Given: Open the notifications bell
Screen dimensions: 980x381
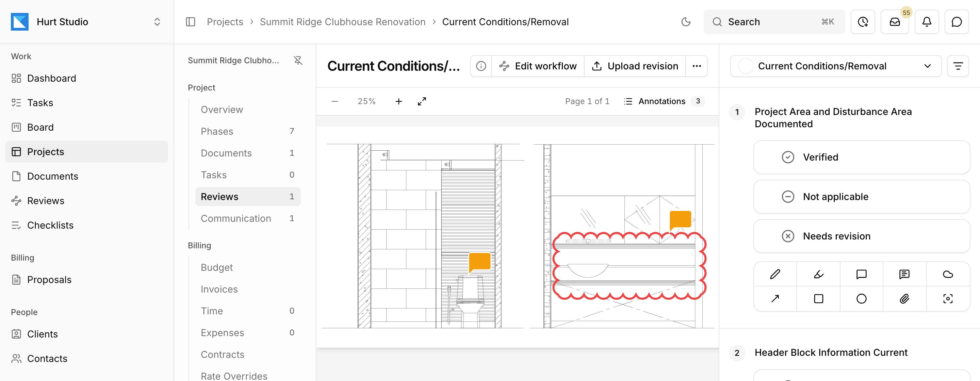Looking at the screenshot, I should (927, 22).
